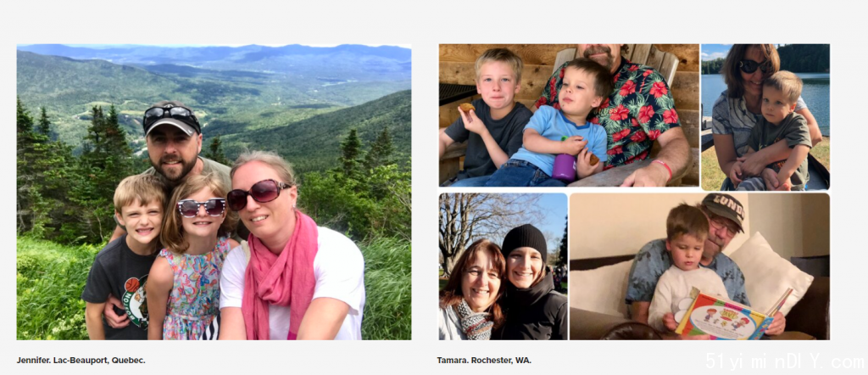Screen dimensions: 868x375
Task: Click the girl's star-patterned sunglasses
Action: coord(201,207)
